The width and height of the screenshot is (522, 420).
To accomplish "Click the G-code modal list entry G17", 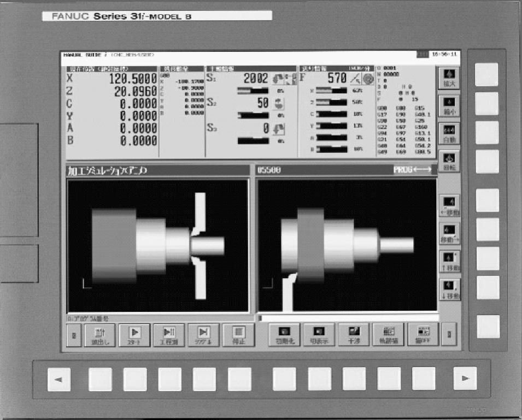I will coord(382,114).
